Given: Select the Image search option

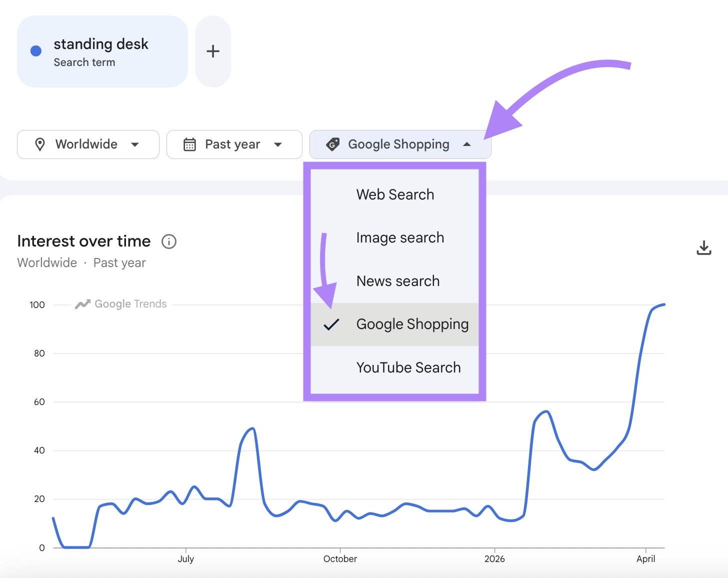Looking at the screenshot, I should pyautogui.click(x=399, y=237).
